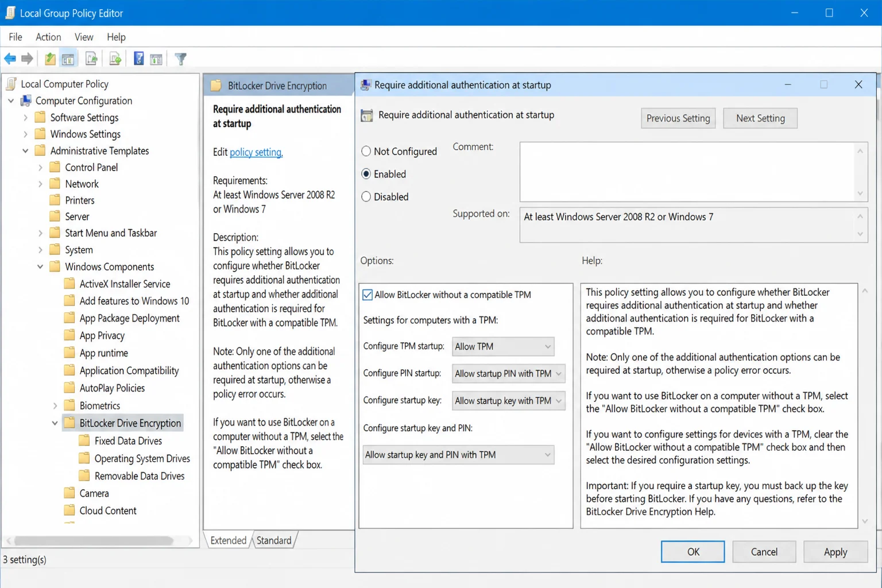Click the Up one level folder icon
Screen dimensions: 882x588
pyautogui.click(x=50, y=59)
